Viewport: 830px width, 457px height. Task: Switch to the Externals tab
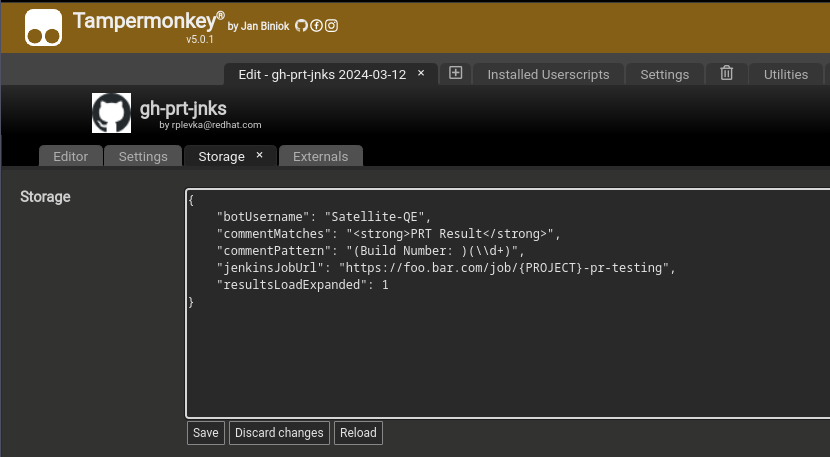click(x=320, y=156)
